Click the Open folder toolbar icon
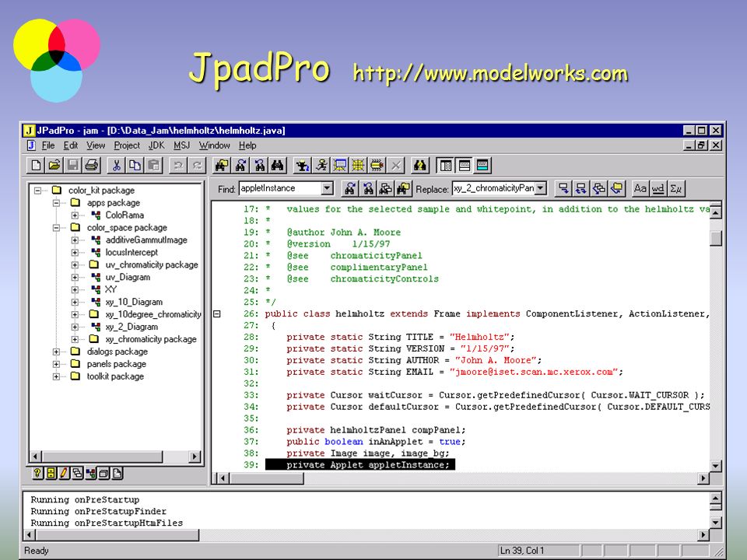Viewport: 747px width, 560px height. pyautogui.click(x=54, y=165)
